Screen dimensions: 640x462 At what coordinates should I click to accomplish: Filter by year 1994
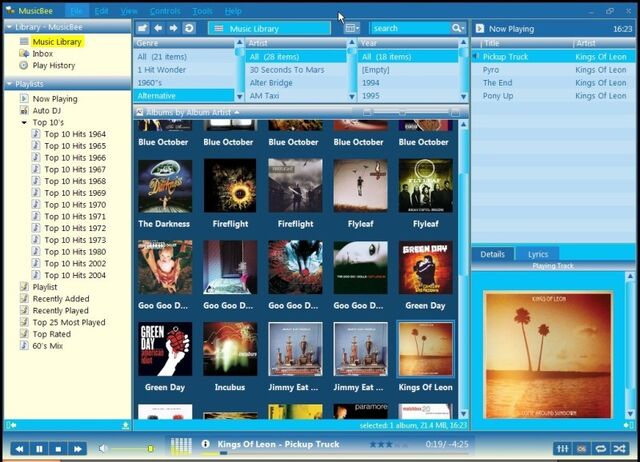point(371,83)
